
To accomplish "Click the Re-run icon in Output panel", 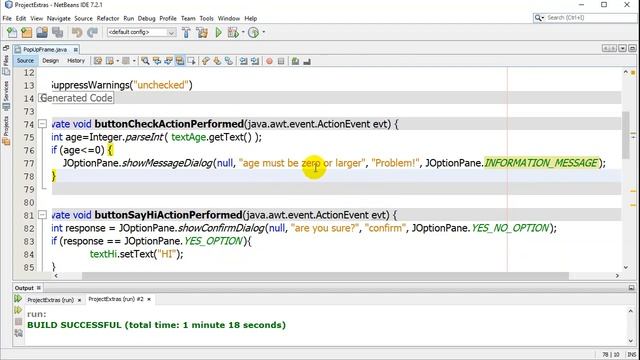I will (x=18, y=299).
